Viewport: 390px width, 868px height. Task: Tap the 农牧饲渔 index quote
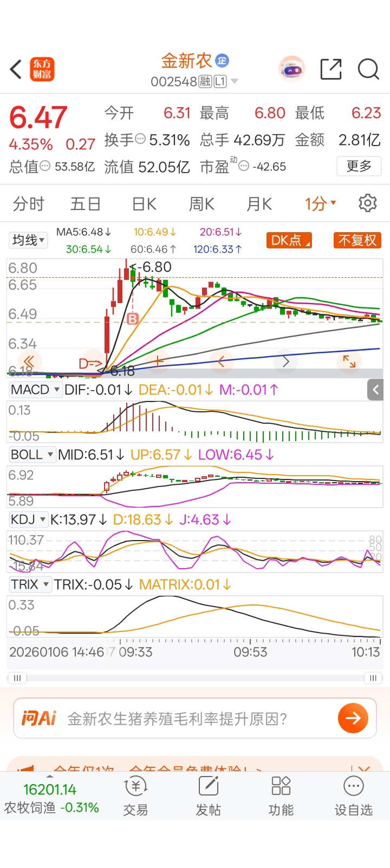coord(51,798)
